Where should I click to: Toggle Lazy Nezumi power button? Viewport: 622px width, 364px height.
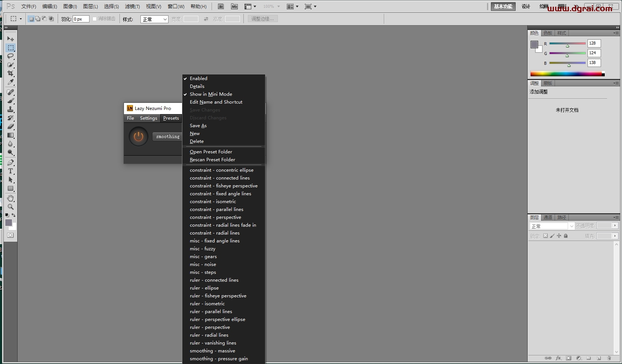pos(139,137)
